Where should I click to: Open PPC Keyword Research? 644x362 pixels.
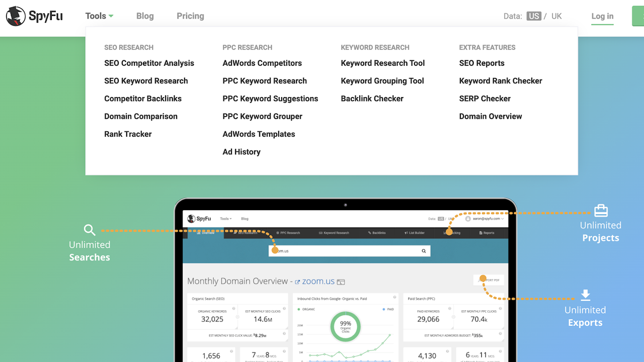[x=265, y=81]
